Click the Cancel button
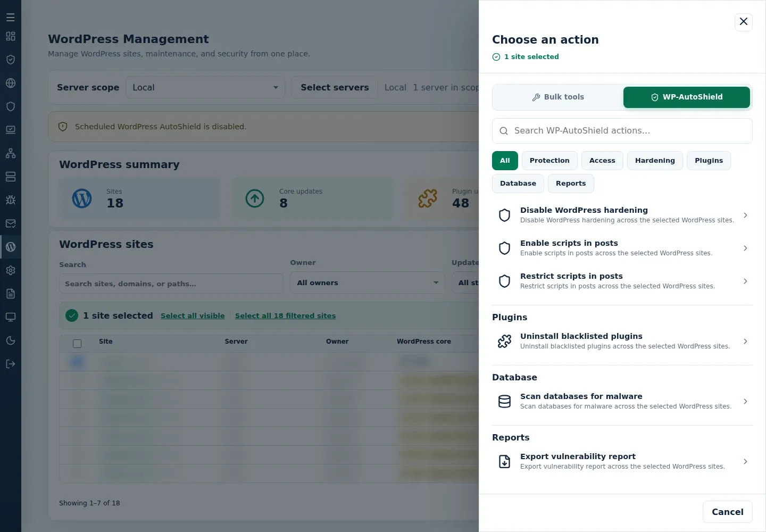Screen dimensions: 766x532 [728, 512]
